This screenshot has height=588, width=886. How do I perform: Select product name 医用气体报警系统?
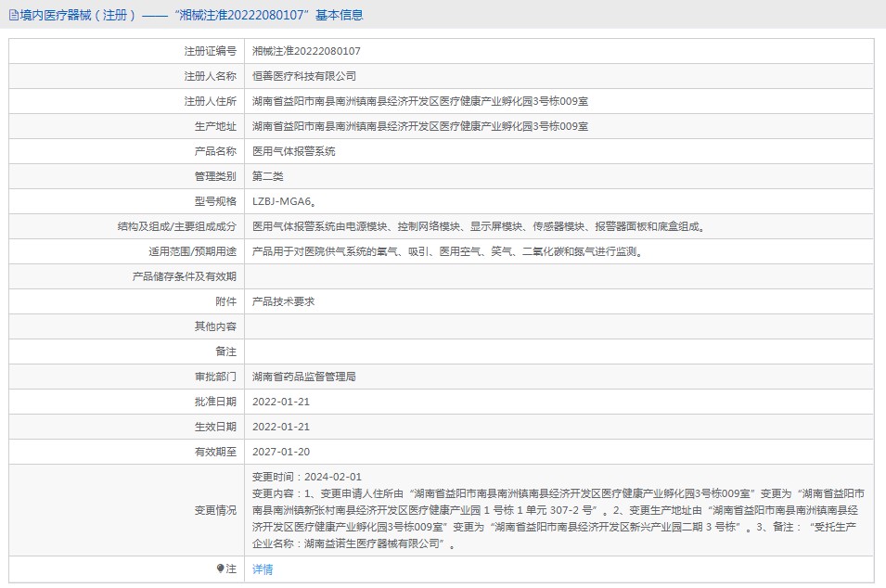(294, 151)
